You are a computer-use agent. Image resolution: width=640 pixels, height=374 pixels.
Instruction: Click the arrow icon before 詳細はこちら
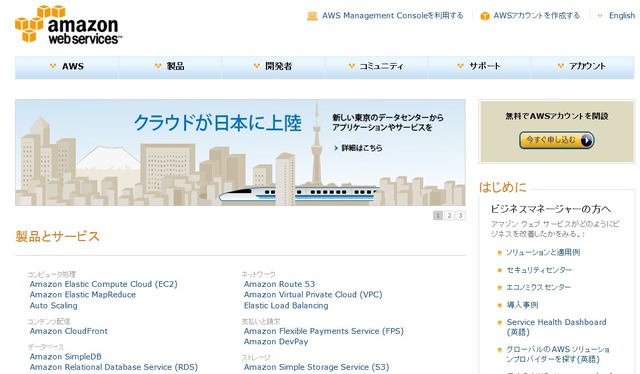point(336,148)
